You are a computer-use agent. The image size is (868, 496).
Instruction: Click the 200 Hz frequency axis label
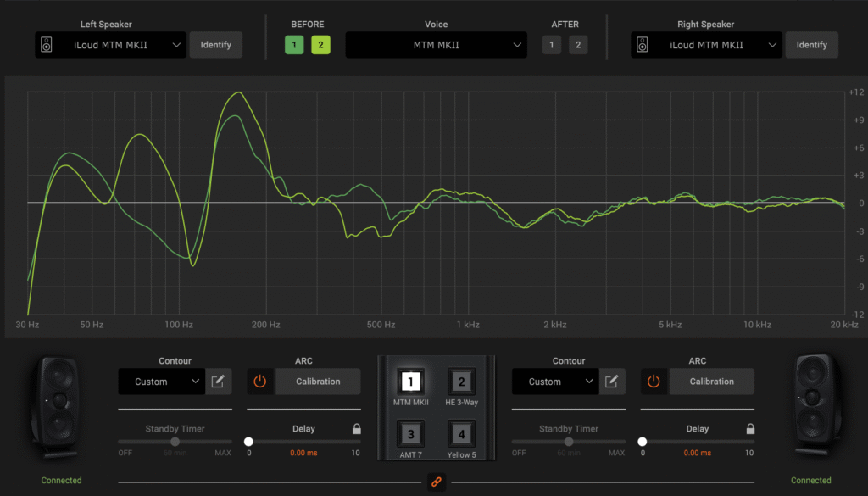pos(265,325)
